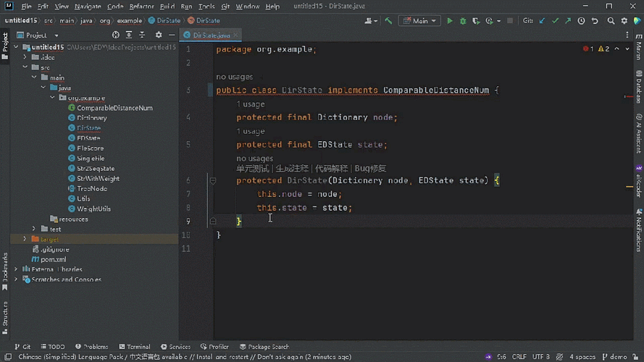This screenshot has width=644, height=362.
Task: Select the DirState.java editor tab
Action: tap(211, 35)
